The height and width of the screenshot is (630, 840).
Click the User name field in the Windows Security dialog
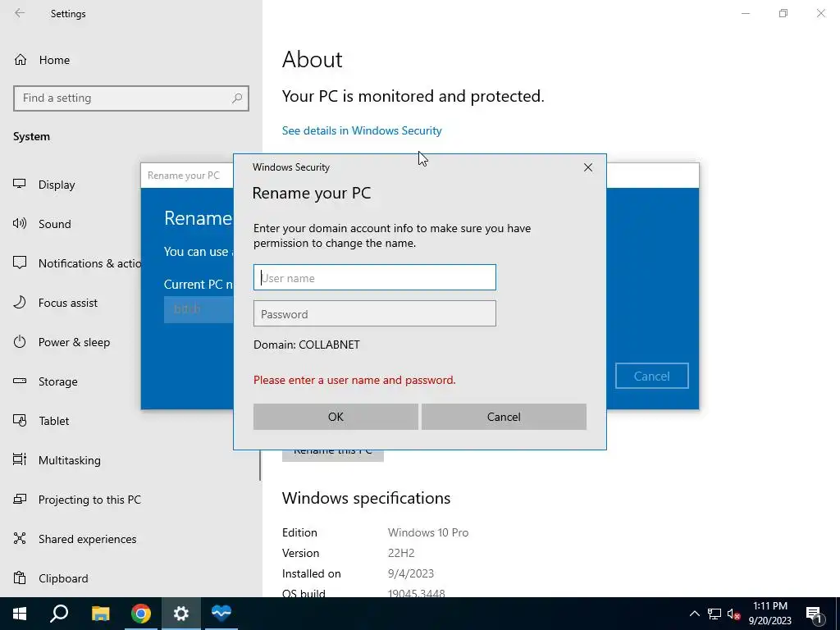click(x=374, y=277)
